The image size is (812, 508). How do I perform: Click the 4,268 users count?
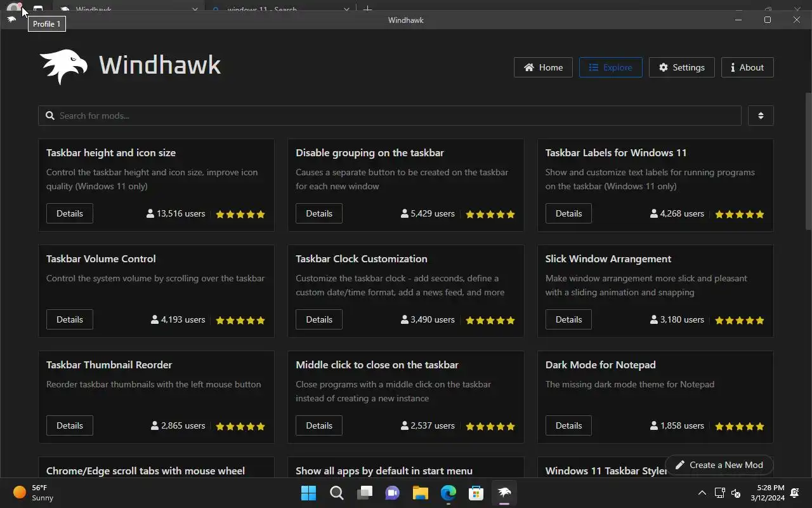(x=677, y=213)
